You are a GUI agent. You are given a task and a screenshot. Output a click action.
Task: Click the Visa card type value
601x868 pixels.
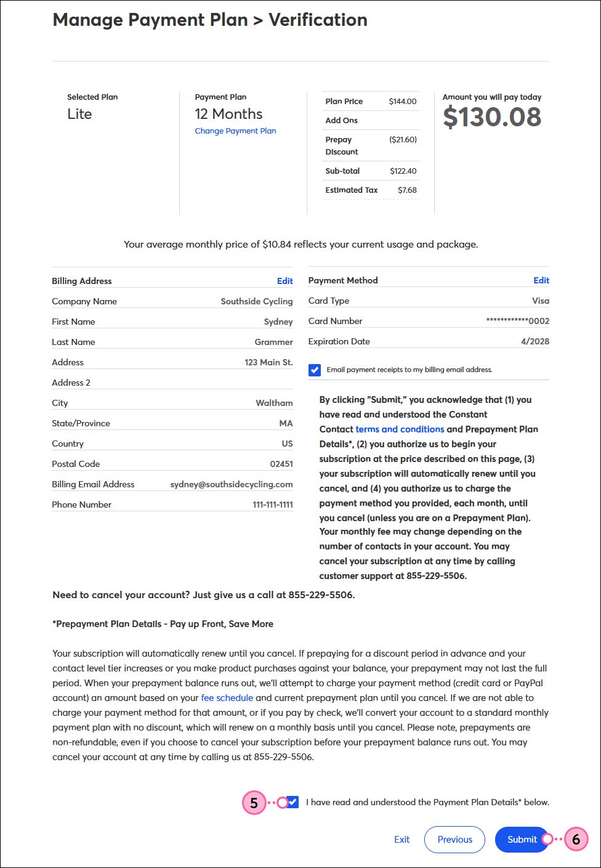(x=541, y=301)
